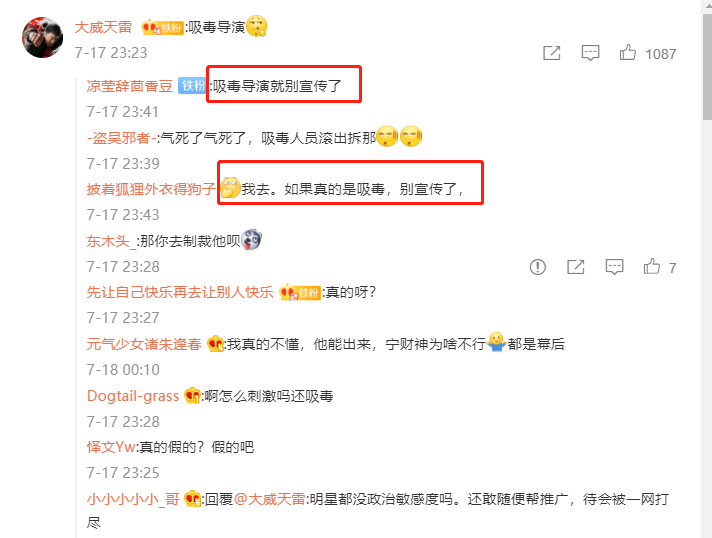Open the profile avatar of 大威天雷
The image size is (712, 538).
click(x=42, y=38)
